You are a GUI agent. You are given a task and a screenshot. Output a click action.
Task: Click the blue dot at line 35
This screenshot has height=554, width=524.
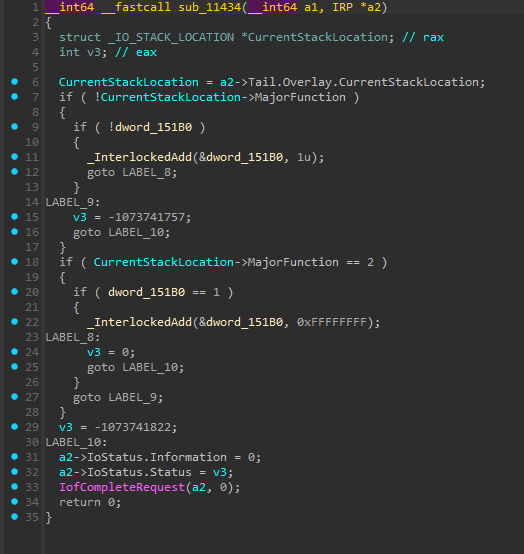pyautogui.click(x=14, y=517)
